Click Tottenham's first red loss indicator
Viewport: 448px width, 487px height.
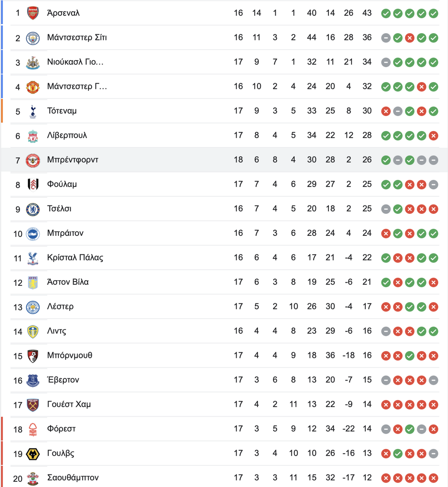point(386,112)
